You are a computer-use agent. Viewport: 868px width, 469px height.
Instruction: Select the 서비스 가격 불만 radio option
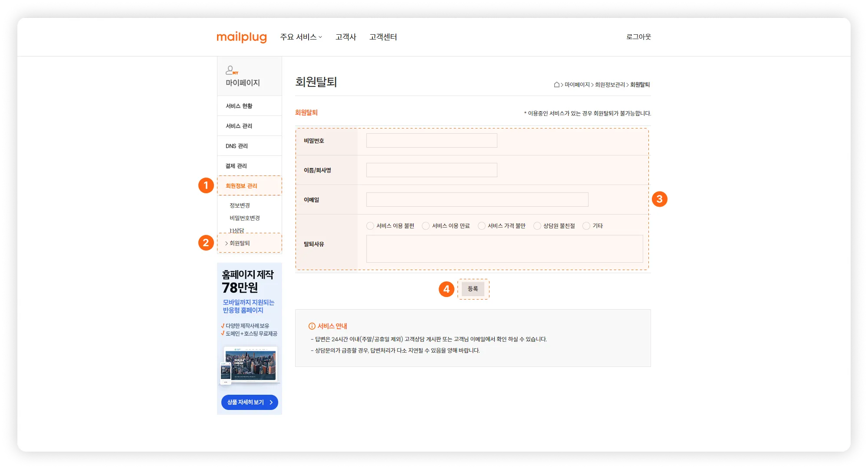pyautogui.click(x=481, y=226)
